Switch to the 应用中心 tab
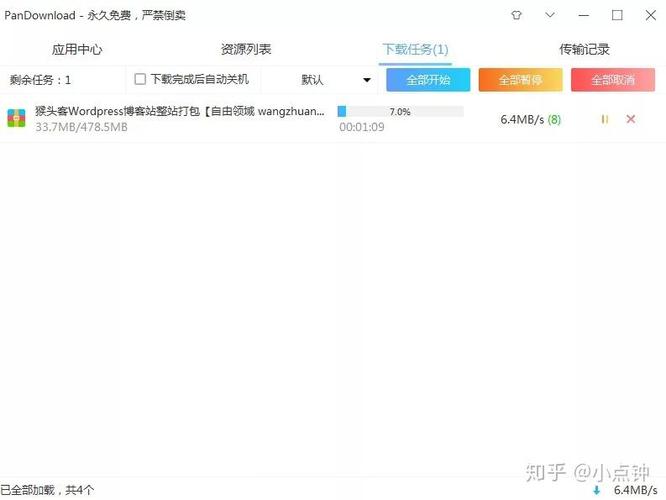 77,49
